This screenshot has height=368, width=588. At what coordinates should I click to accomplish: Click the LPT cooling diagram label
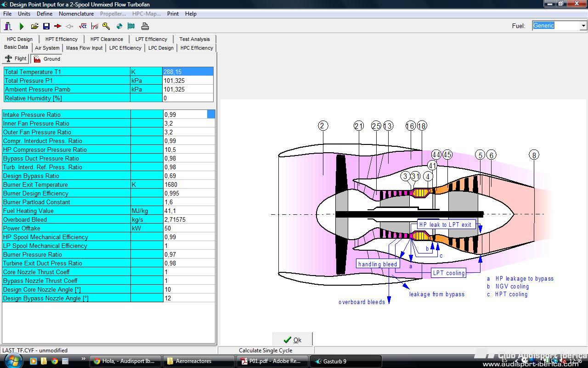(449, 273)
